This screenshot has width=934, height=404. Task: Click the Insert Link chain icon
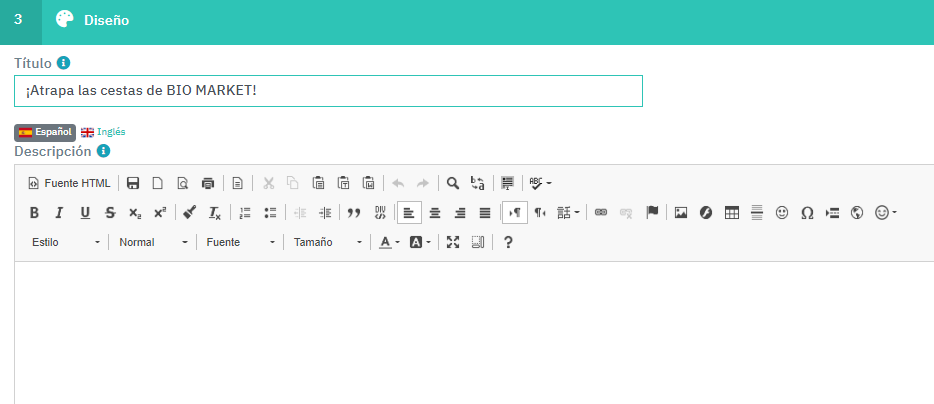click(x=601, y=213)
